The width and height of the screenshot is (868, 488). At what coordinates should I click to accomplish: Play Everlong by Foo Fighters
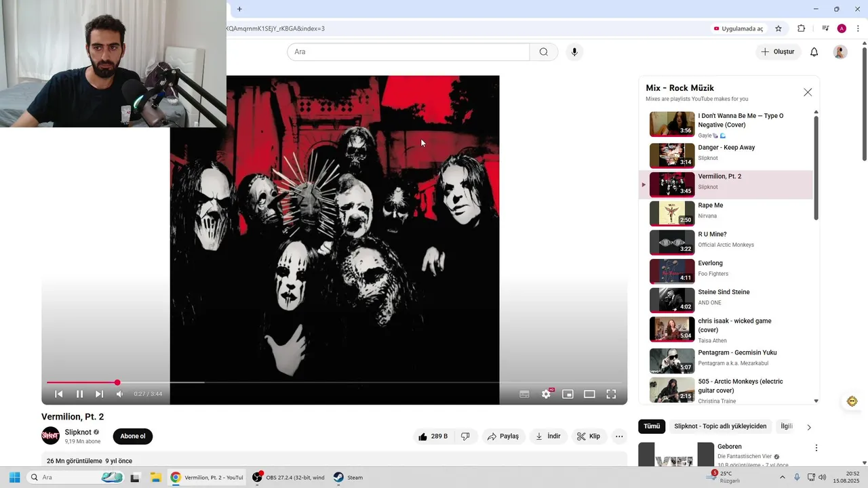coord(726,271)
